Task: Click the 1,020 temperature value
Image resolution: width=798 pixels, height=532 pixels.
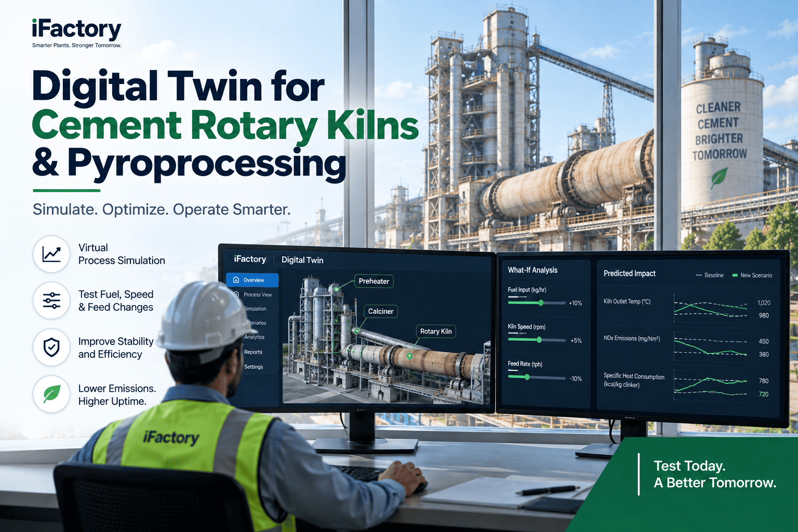Action: (x=764, y=303)
